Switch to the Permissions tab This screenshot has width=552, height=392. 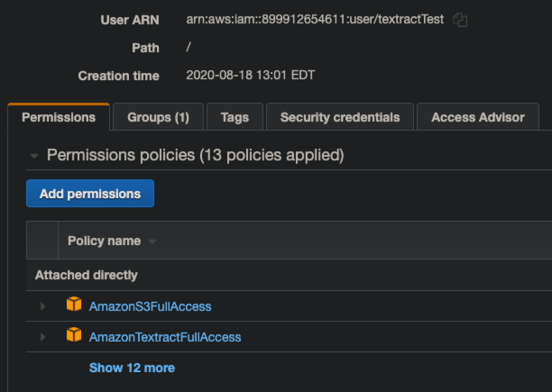(x=59, y=117)
